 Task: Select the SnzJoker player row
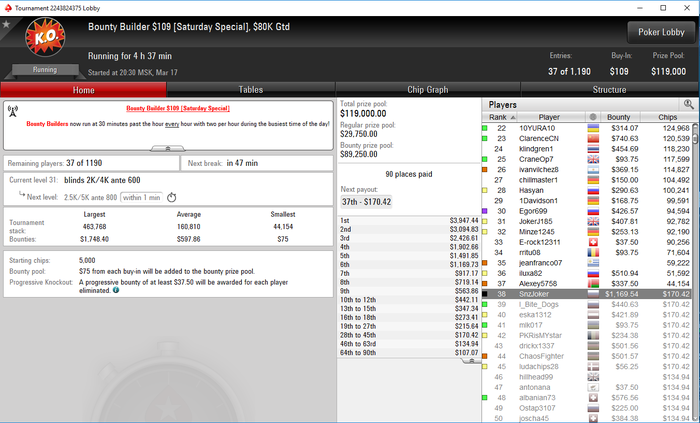tap(587, 294)
